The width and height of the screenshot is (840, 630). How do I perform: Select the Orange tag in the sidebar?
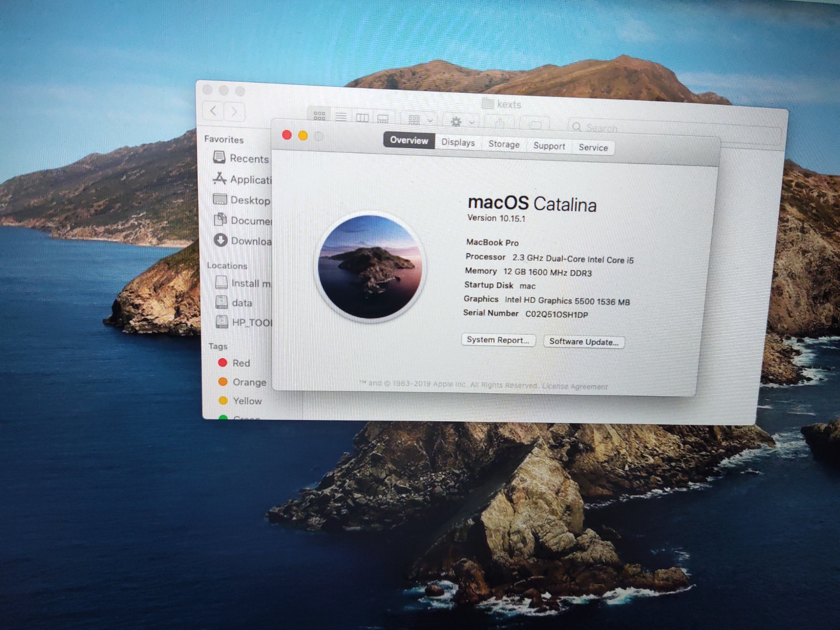[243, 382]
